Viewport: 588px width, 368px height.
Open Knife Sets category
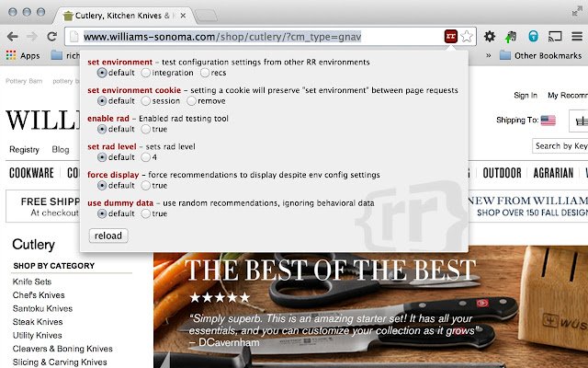[32, 282]
